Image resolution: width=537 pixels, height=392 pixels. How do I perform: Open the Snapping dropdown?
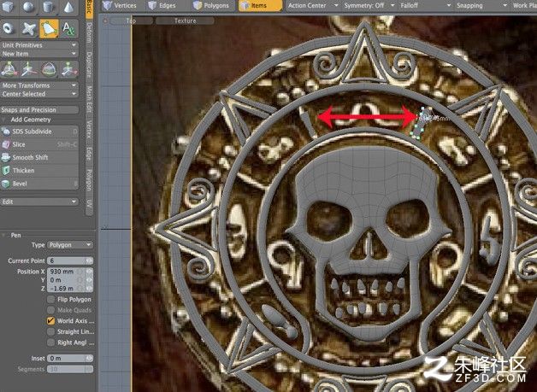click(481, 5)
